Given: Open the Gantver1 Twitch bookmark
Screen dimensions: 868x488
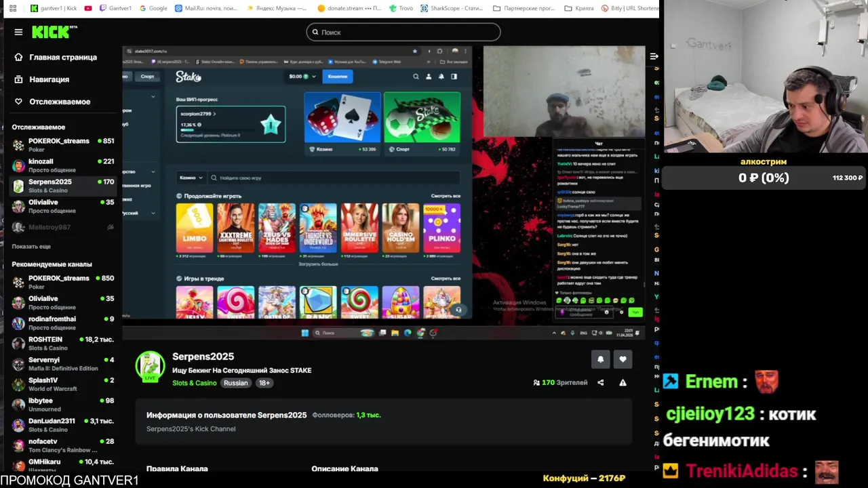Looking at the screenshot, I should pos(115,8).
